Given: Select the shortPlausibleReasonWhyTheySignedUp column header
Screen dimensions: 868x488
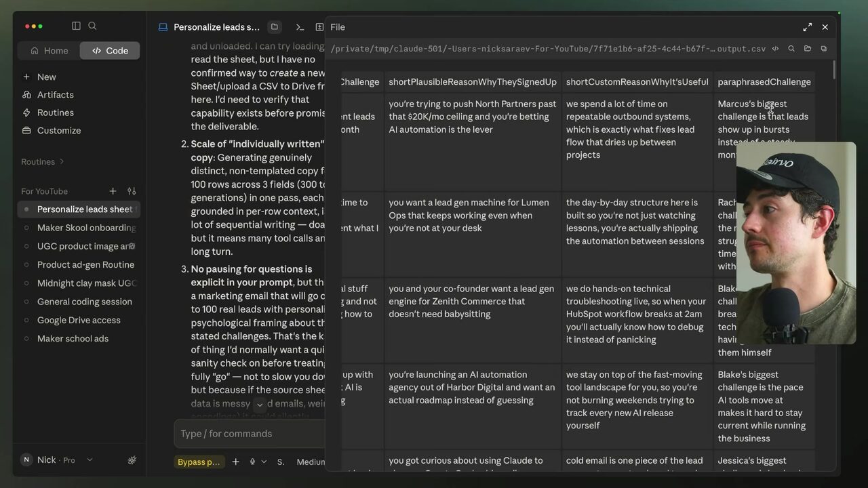Looking at the screenshot, I should tap(473, 82).
